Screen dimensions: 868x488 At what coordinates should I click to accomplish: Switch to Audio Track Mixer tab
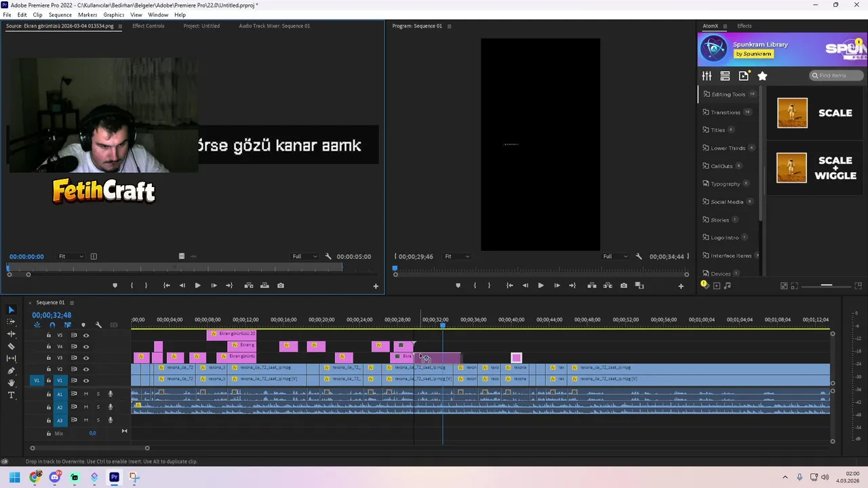pos(274,26)
